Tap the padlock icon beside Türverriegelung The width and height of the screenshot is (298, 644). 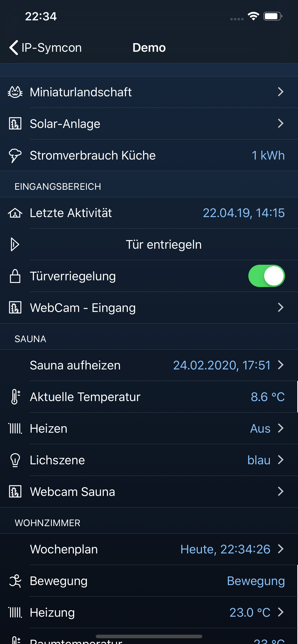click(x=15, y=276)
